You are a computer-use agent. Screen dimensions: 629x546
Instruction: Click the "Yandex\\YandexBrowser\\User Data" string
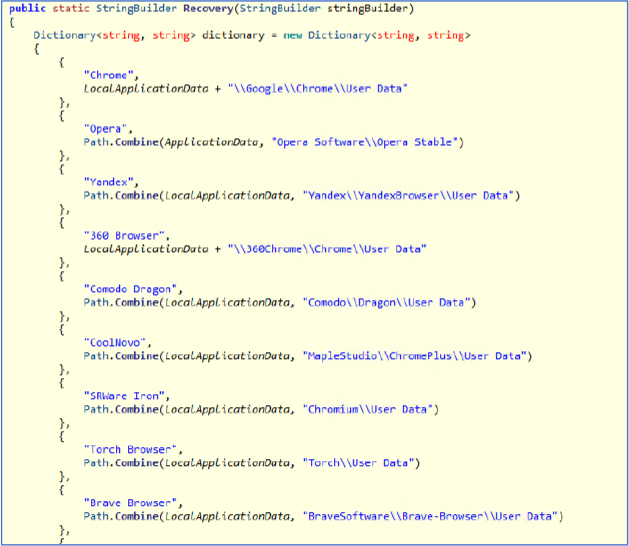408,195
